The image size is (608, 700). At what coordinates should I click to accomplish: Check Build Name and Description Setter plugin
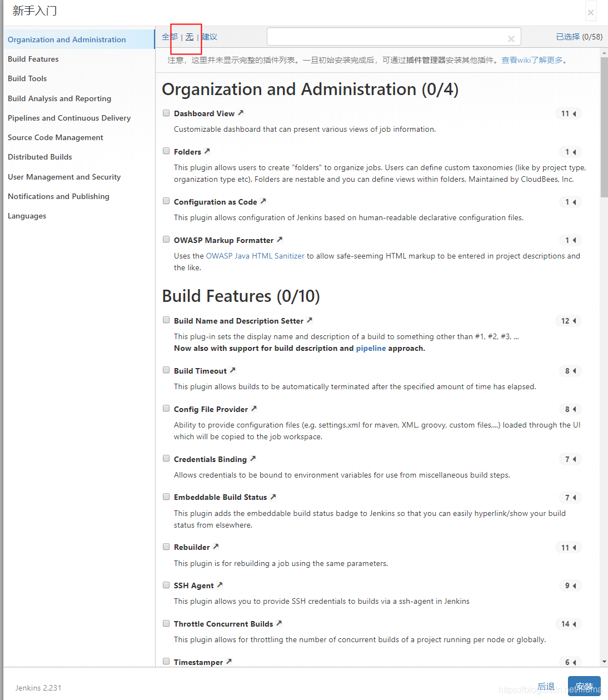[166, 320]
